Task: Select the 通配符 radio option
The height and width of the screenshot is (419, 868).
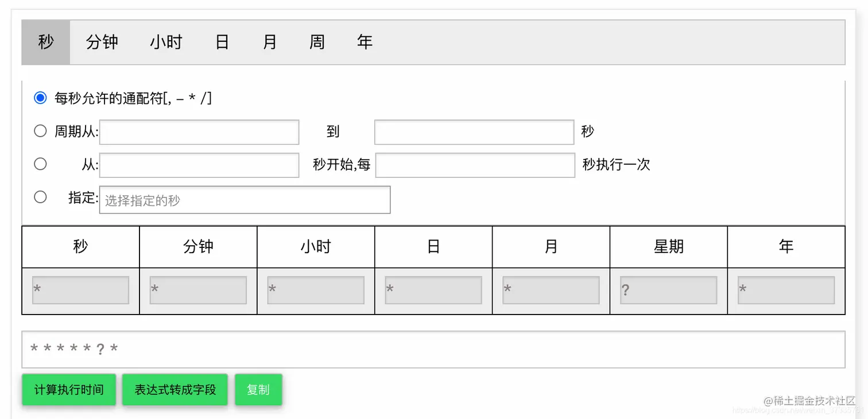Action: tap(40, 98)
